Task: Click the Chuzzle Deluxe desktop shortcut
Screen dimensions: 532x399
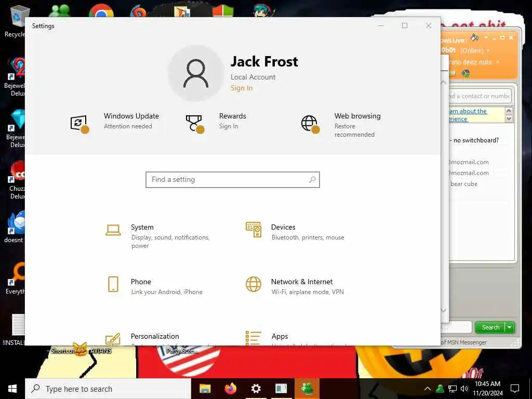Action: click(17, 180)
